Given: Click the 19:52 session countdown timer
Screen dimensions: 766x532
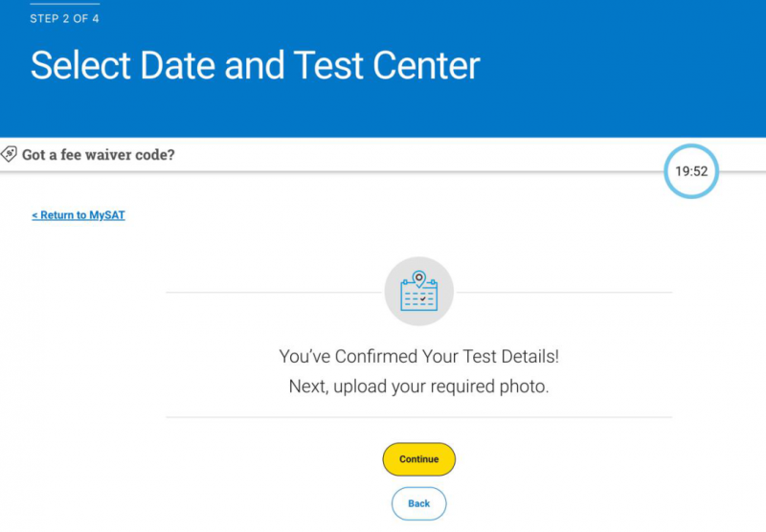Looking at the screenshot, I should coord(691,171).
